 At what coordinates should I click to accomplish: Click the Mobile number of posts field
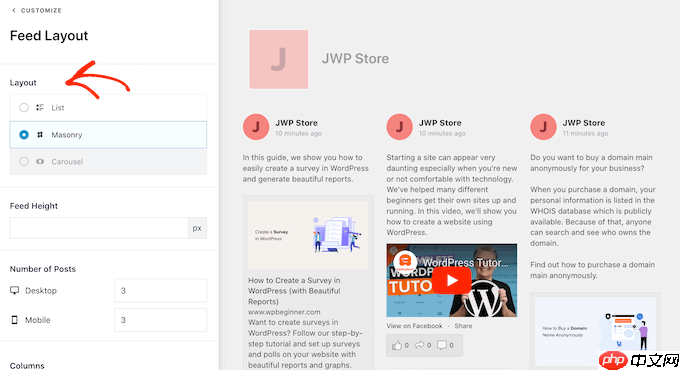160,320
